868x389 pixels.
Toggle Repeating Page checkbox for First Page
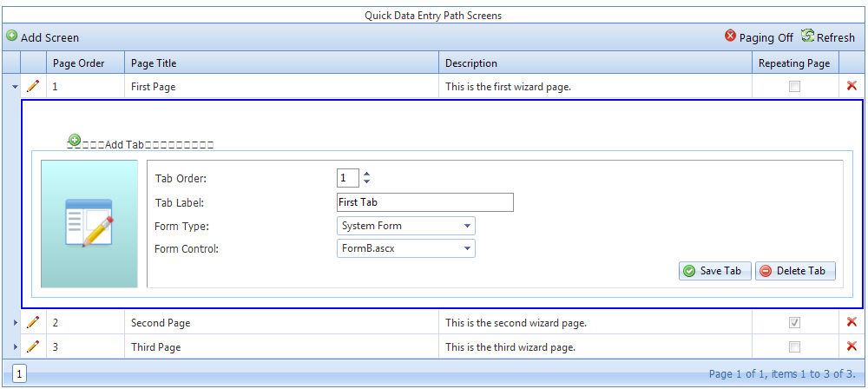coord(793,87)
